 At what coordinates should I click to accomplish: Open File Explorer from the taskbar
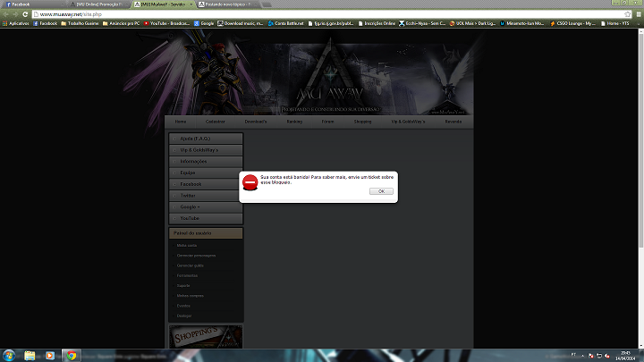(x=50, y=355)
